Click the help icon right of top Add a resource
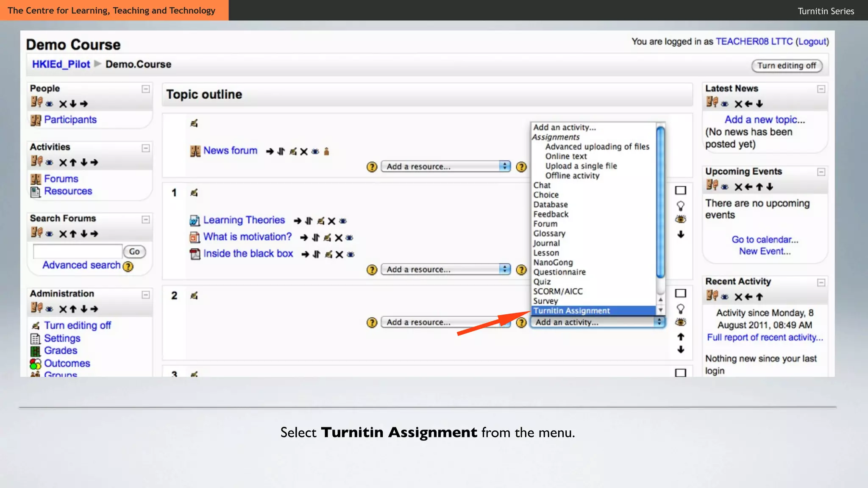 521,167
